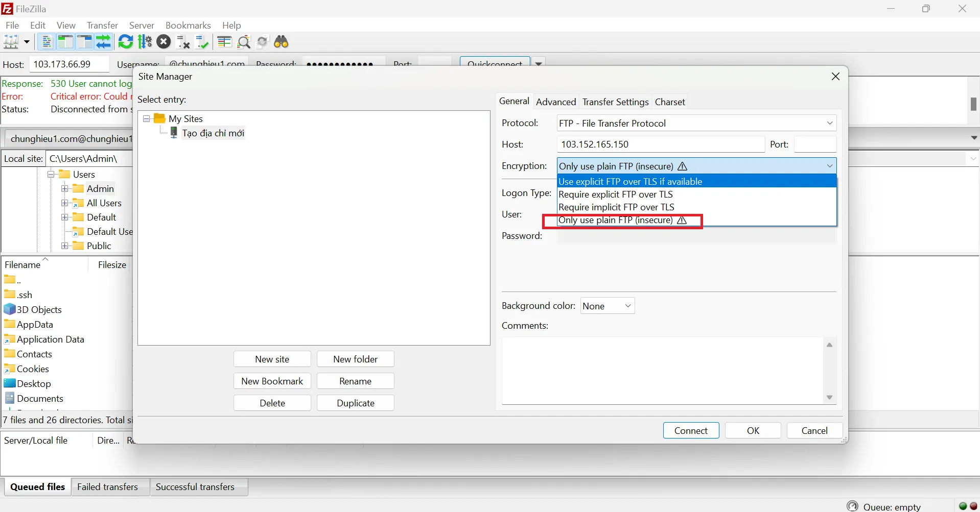
Task: Click the Host field in Site Manager
Action: pyautogui.click(x=660, y=144)
